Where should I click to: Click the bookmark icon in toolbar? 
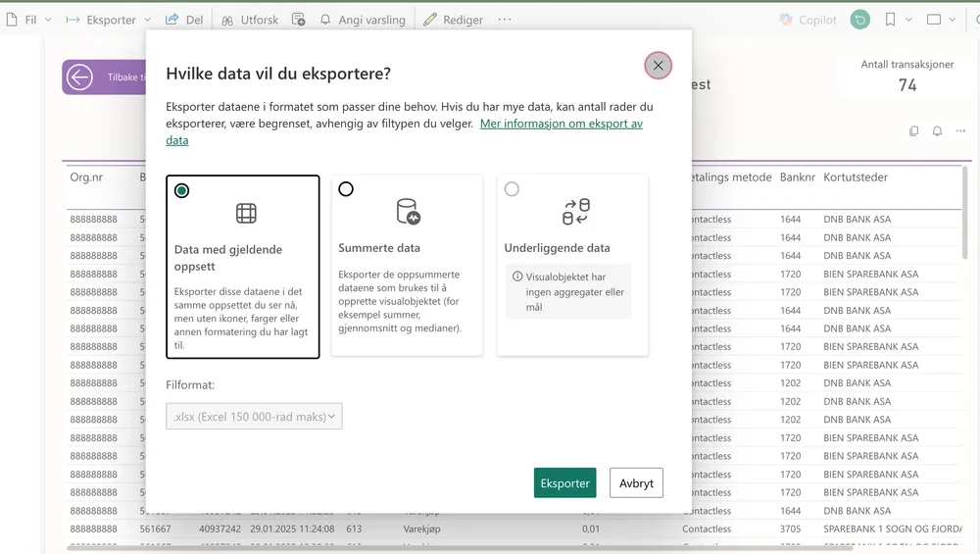tap(890, 20)
